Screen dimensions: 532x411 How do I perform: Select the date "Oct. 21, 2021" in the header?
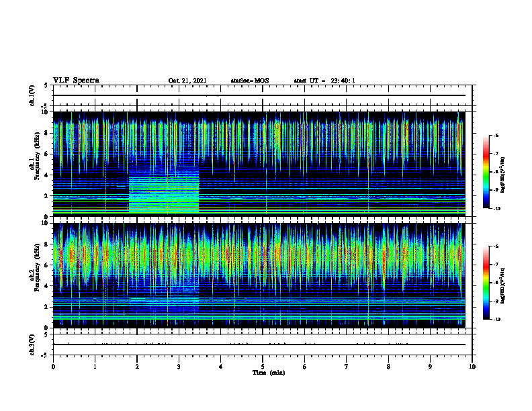pos(187,81)
